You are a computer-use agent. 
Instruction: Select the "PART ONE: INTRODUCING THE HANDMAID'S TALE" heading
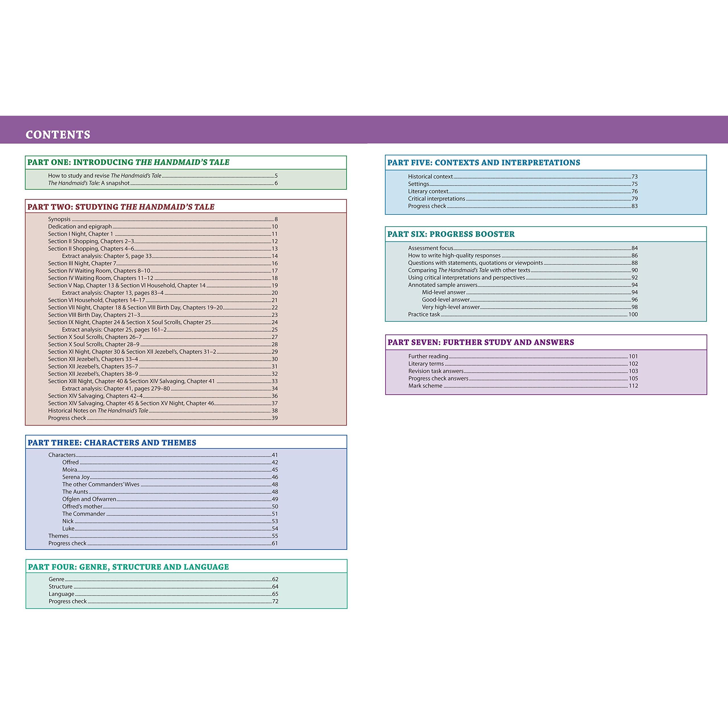click(128, 162)
